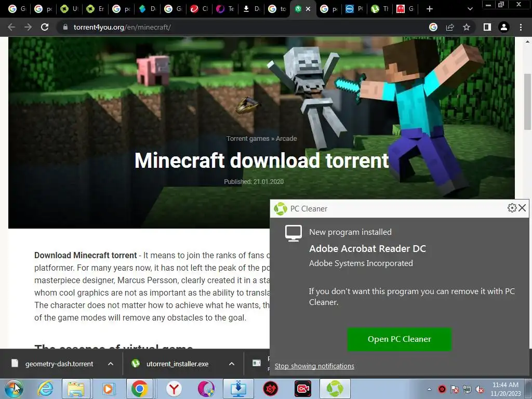Switch to the Dell 'Pc' tab

(x=354, y=9)
